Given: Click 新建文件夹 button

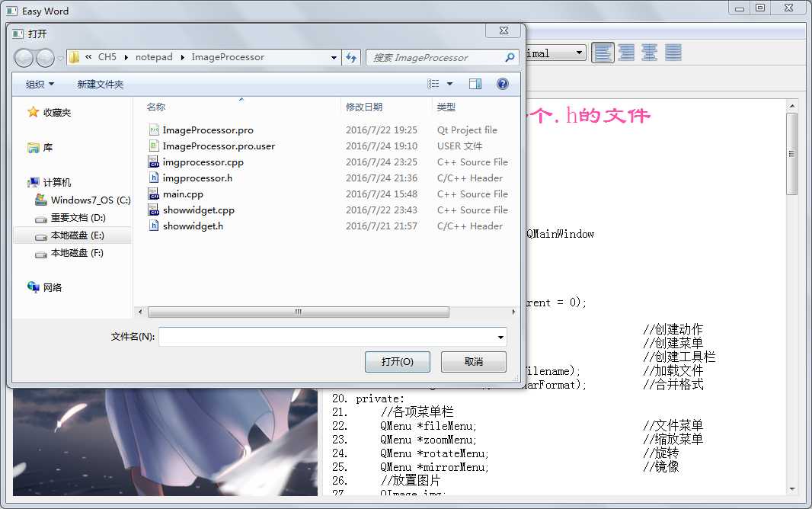Looking at the screenshot, I should [101, 84].
